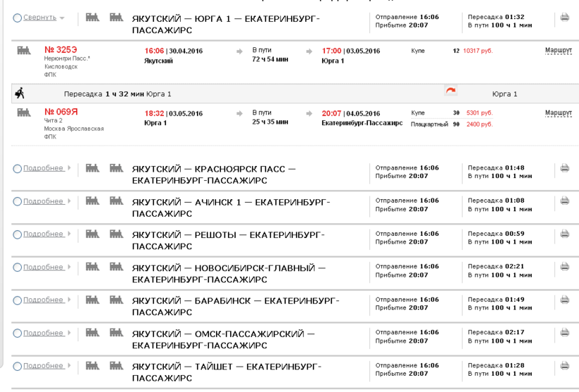Click departure time 18:32 from Юрга 1
The width and height of the screenshot is (579, 392).
click(154, 113)
